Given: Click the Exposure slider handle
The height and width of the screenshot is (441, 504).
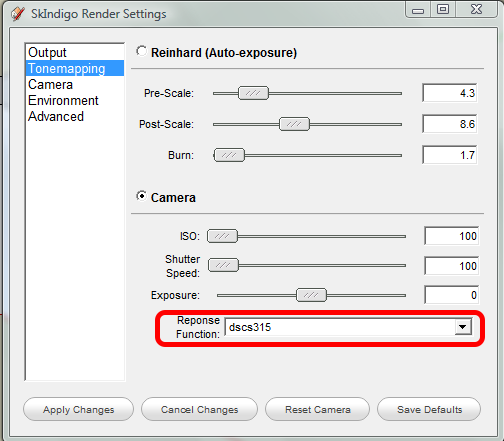Looking at the screenshot, I should (311, 295).
